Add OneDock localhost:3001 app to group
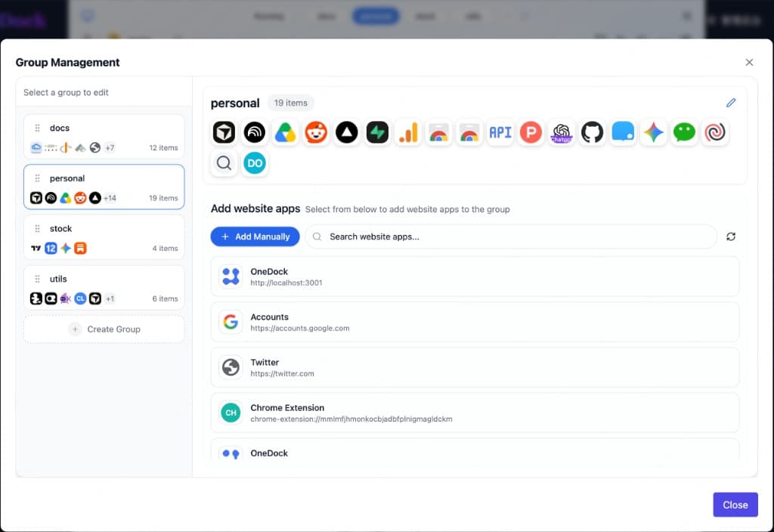Viewport: 774px width, 532px height. (x=475, y=277)
